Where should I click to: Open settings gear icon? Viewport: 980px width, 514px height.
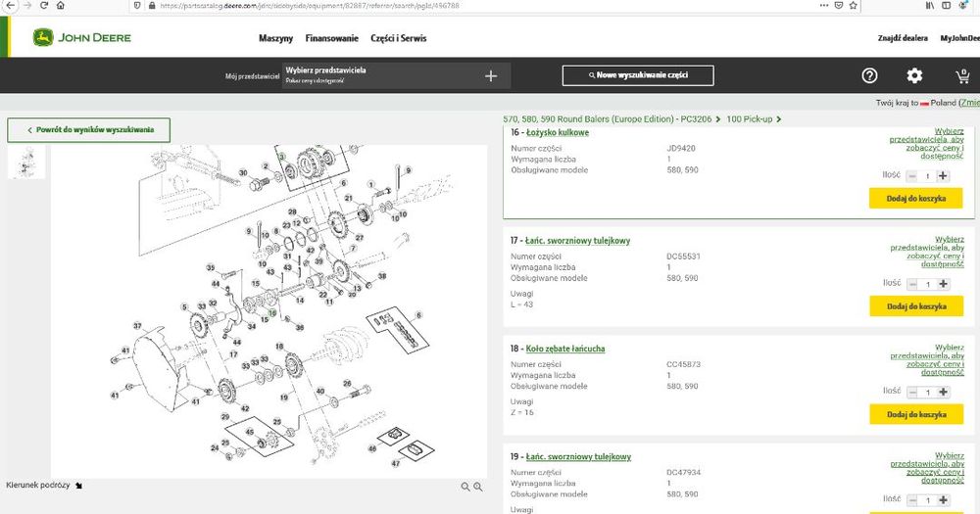pos(914,75)
